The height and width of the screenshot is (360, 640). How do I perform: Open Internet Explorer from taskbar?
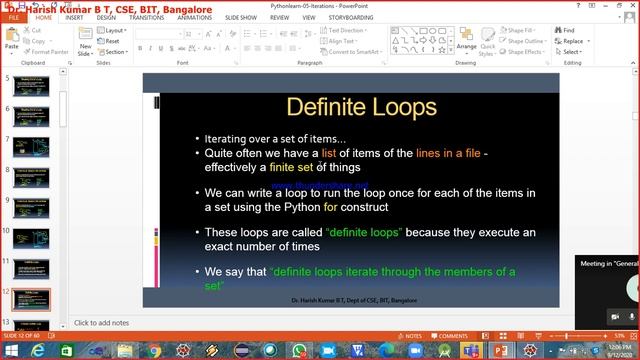pos(38,351)
